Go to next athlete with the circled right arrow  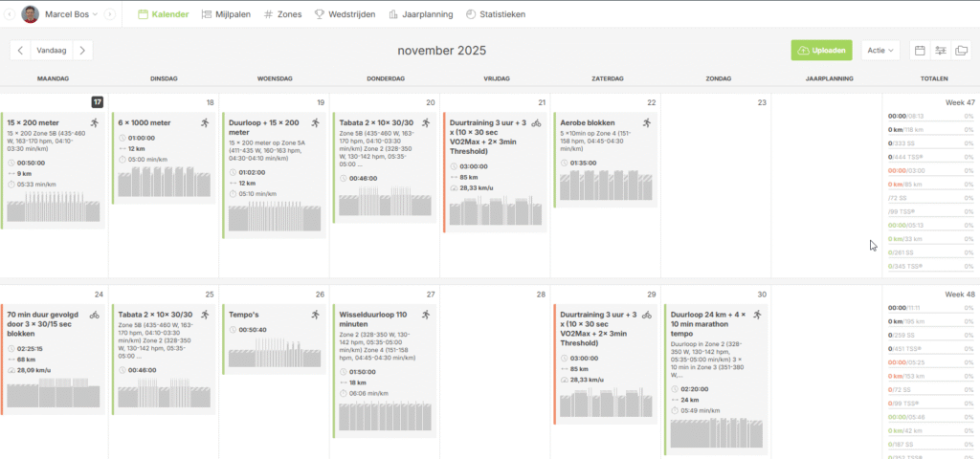click(x=110, y=14)
